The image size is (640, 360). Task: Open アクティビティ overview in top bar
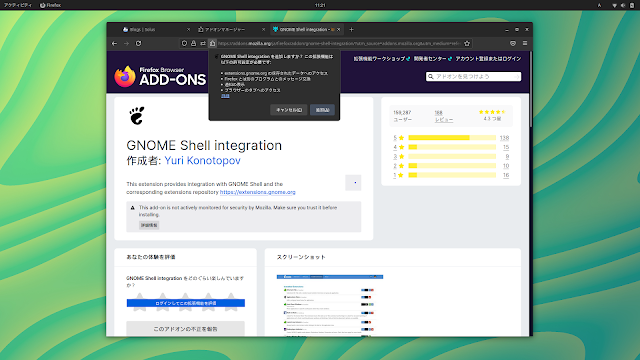18,5
